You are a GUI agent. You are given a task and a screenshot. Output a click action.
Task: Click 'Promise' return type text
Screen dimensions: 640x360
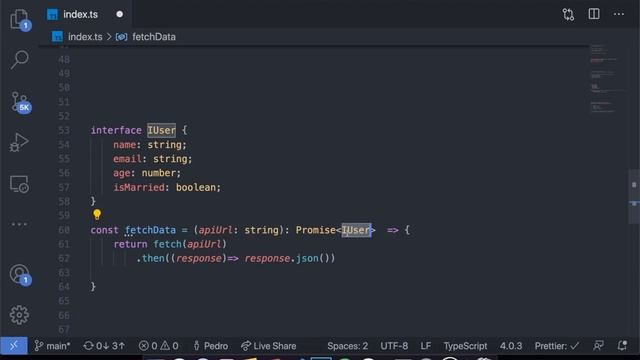coord(316,230)
